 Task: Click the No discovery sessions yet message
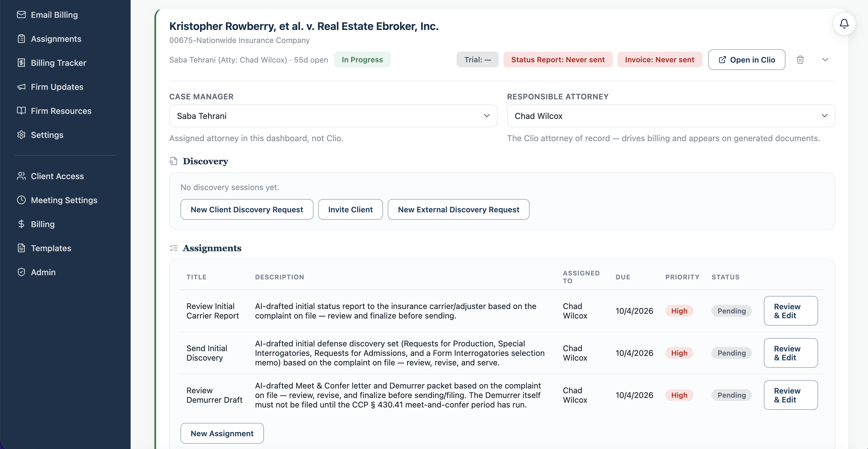[x=230, y=187]
